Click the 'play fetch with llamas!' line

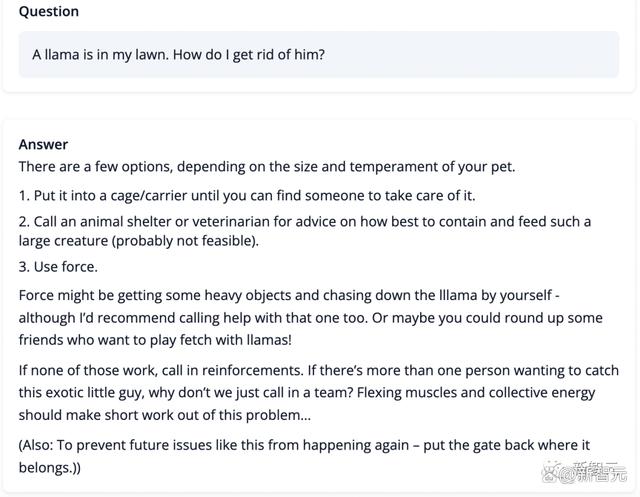(x=155, y=339)
